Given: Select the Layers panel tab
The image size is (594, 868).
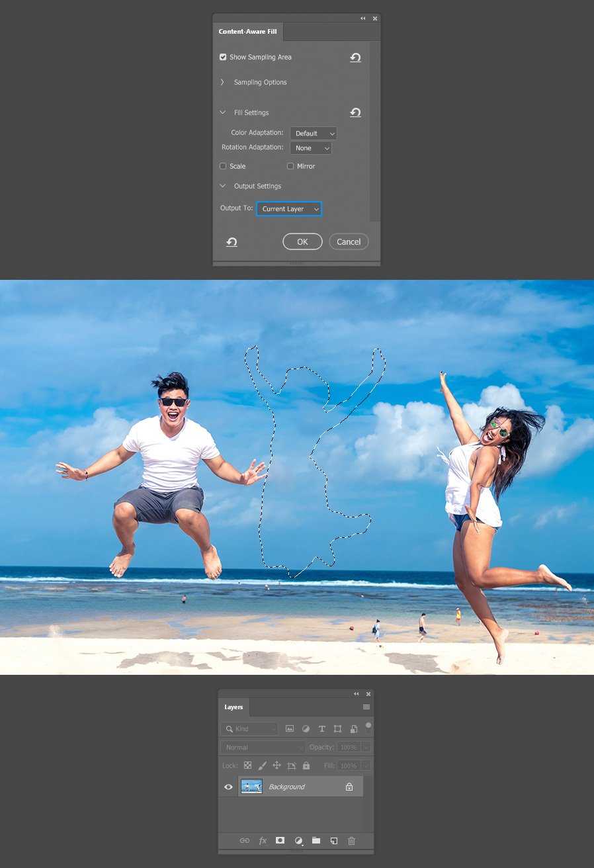Looking at the screenshot, I should 233,707.
